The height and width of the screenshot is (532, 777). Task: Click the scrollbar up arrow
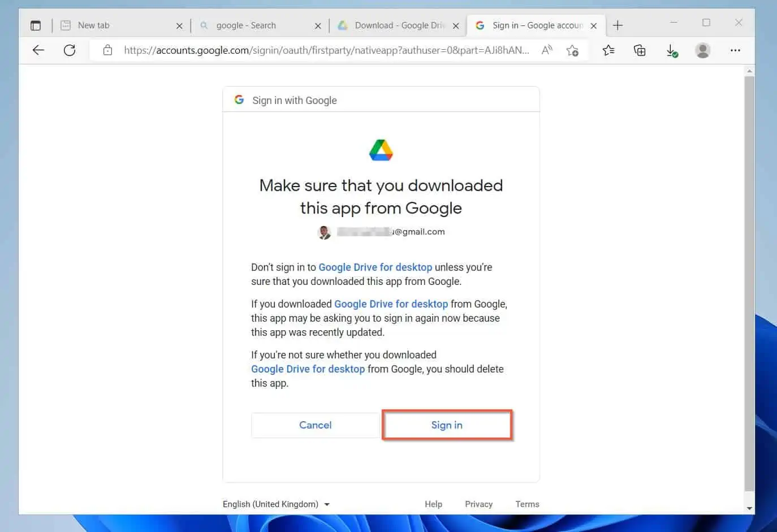(x=749, y=71)
